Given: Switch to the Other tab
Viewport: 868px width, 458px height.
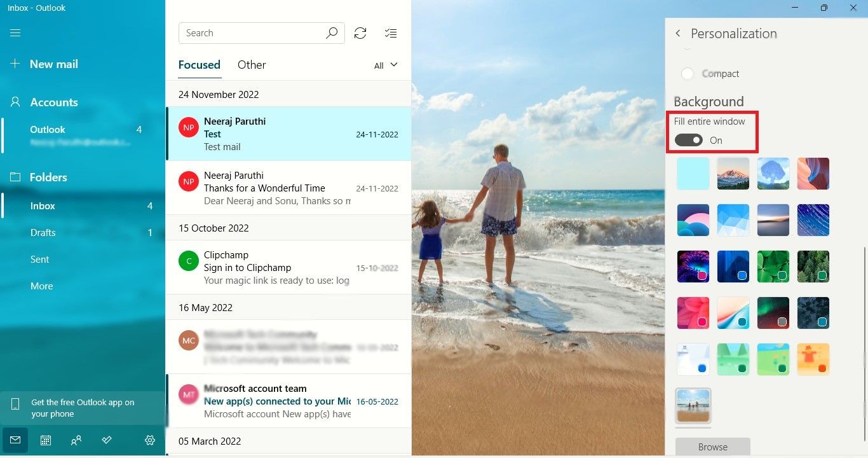Looking at the screenshot, I should click(252, 65).
